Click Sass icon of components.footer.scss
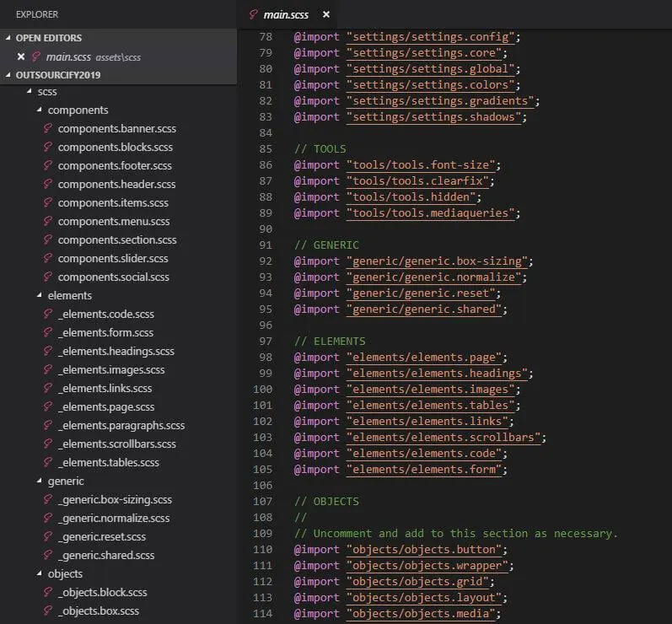This screenshot has height=624, width=672. point(48,165)
